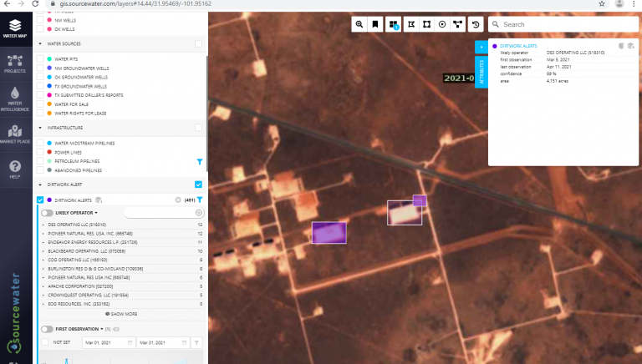Screen dimensions: 642x364
Task: Clear the Dirtwork Alerts filter with the X icon
Action: pyautogui.click(x=178, y=200)
